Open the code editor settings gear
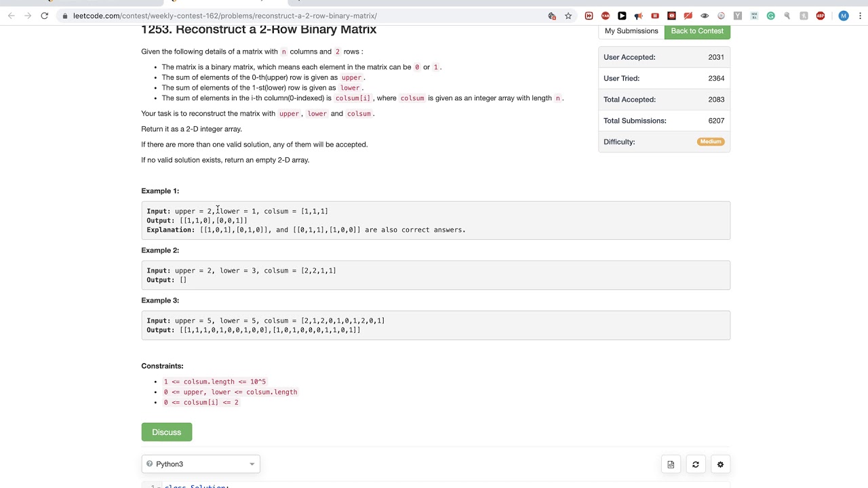The image size is (868, 488). click(720, 464)
